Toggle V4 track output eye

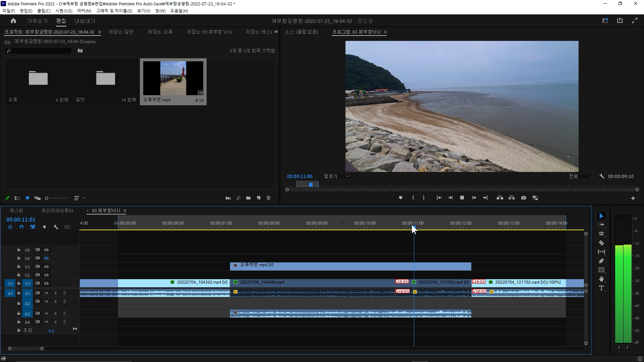coord(47,258)
